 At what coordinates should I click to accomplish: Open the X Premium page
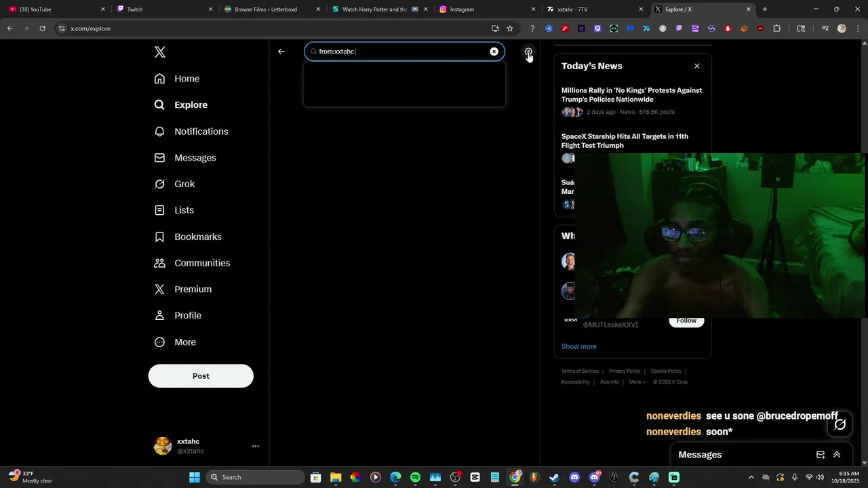[x=183, y=289]
